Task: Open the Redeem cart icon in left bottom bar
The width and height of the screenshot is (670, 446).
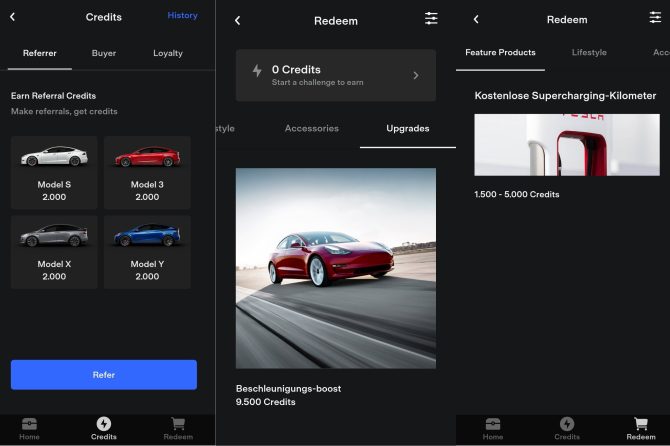Action: pos(178,428)
